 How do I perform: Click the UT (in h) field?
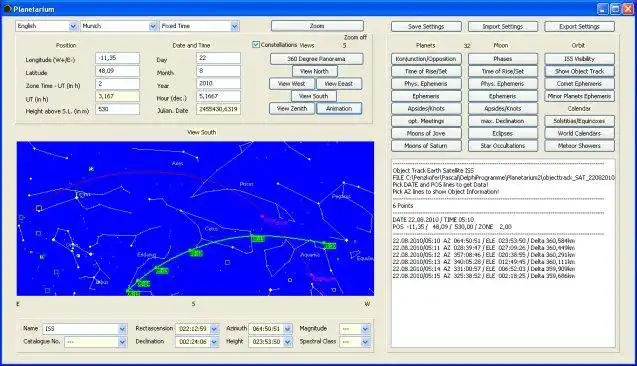pyautogui.click(x=117, y=97)
